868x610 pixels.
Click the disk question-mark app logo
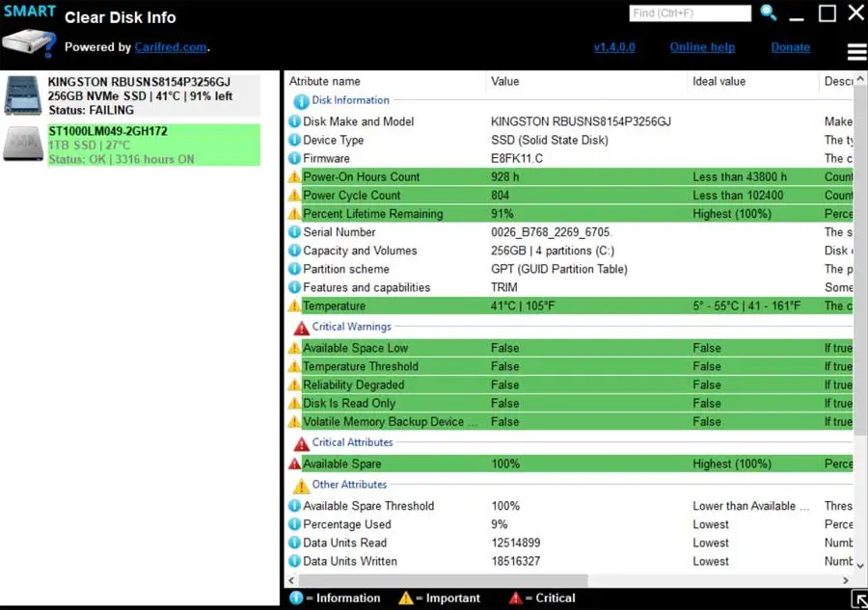[29, 43]
